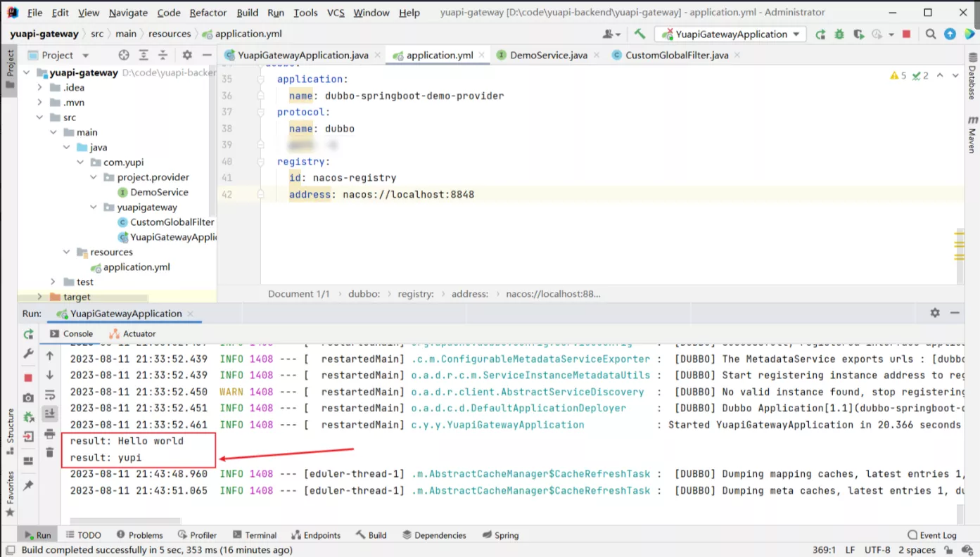Viewport: 980px width, 557px height.
Task: Open the Code With Me user menu
Action: [x=612, y=34]
